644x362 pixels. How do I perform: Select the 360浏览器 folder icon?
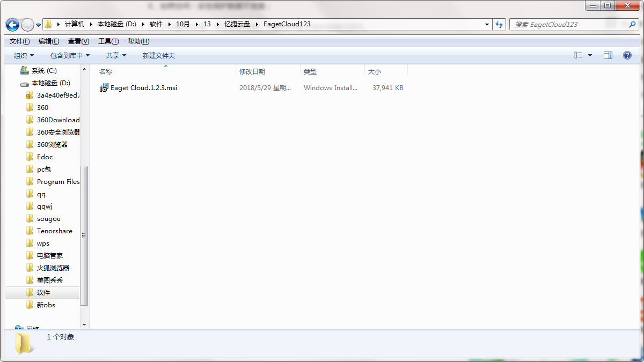[30, 144]
